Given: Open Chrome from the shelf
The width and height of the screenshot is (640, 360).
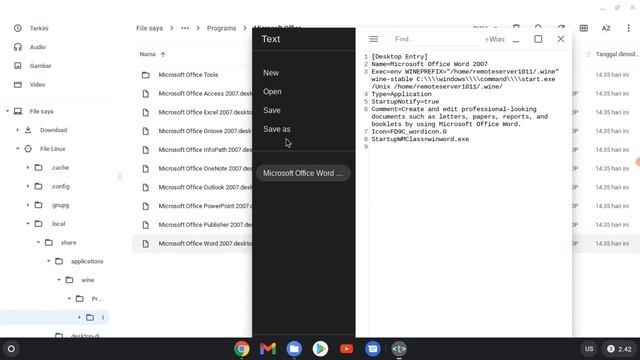Looking at the screenshot, I should pos(242,349).
